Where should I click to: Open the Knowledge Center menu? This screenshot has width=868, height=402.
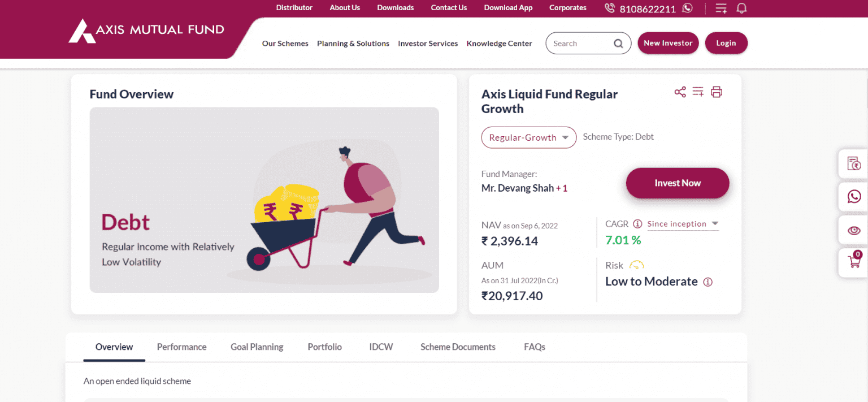point(499,43)
